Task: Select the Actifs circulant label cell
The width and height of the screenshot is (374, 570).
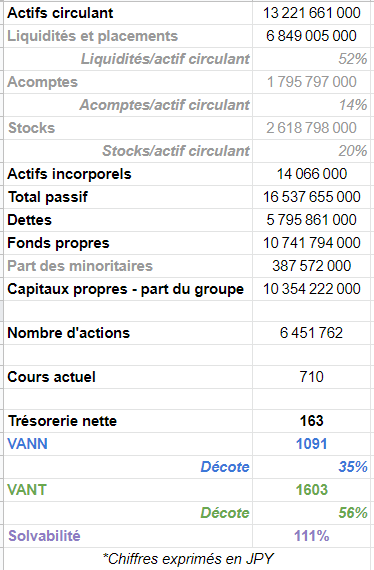Action: (x=128, y=13)
